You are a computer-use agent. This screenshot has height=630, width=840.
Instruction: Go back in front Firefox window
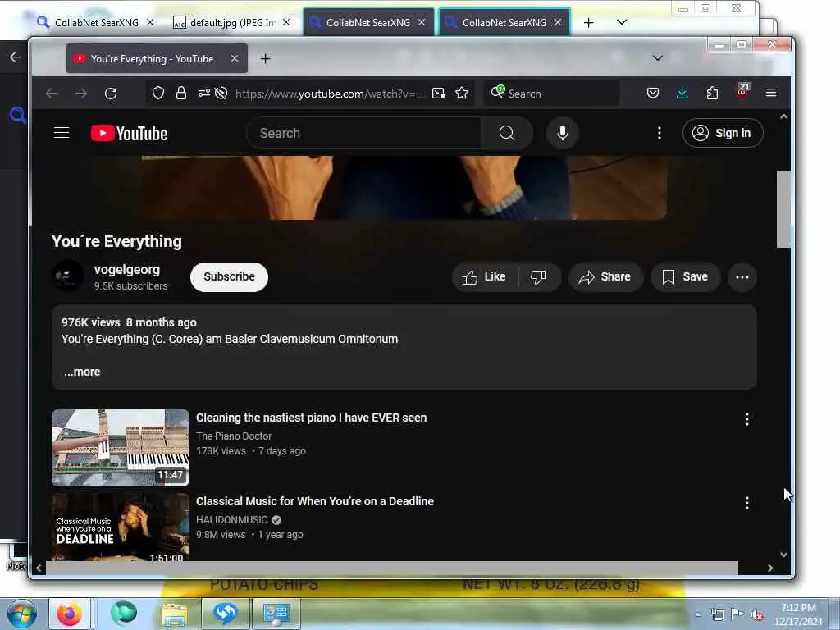52,94
